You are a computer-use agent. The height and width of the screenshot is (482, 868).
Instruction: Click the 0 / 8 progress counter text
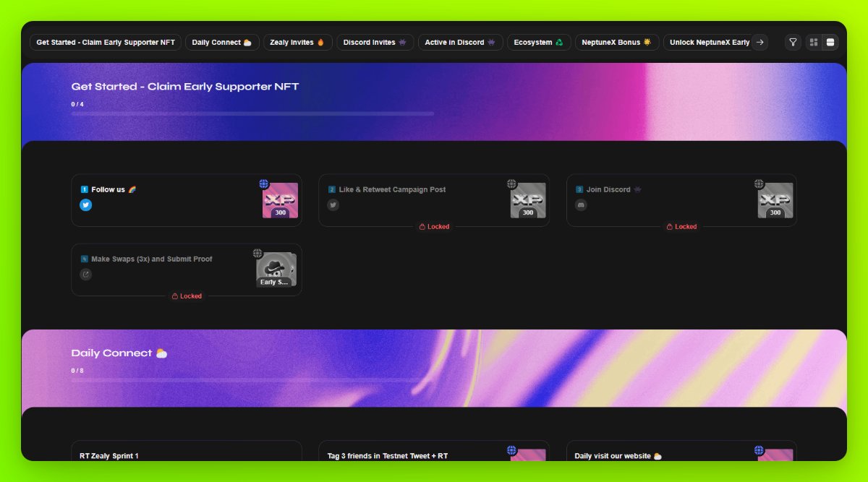click(x=77, y=371)
